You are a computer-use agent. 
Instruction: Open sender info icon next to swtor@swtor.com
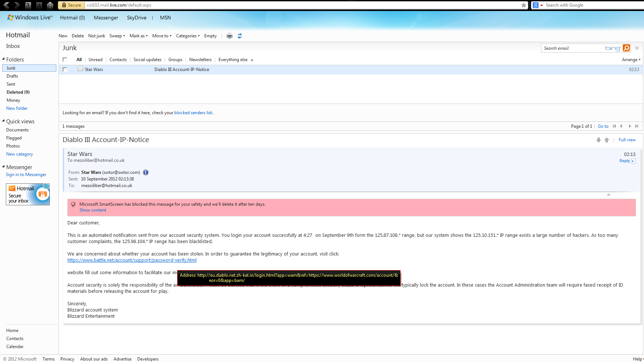(146, 172)
